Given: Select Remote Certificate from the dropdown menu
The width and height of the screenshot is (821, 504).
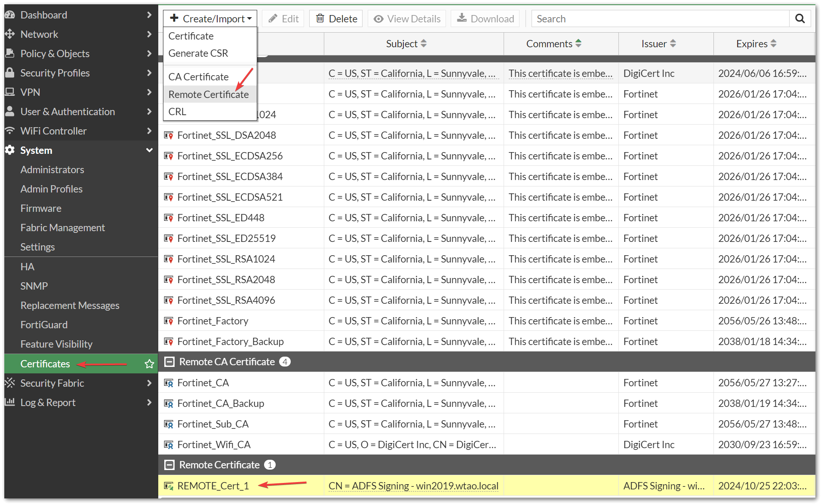Looking at the screenshot, I should 209,95.
